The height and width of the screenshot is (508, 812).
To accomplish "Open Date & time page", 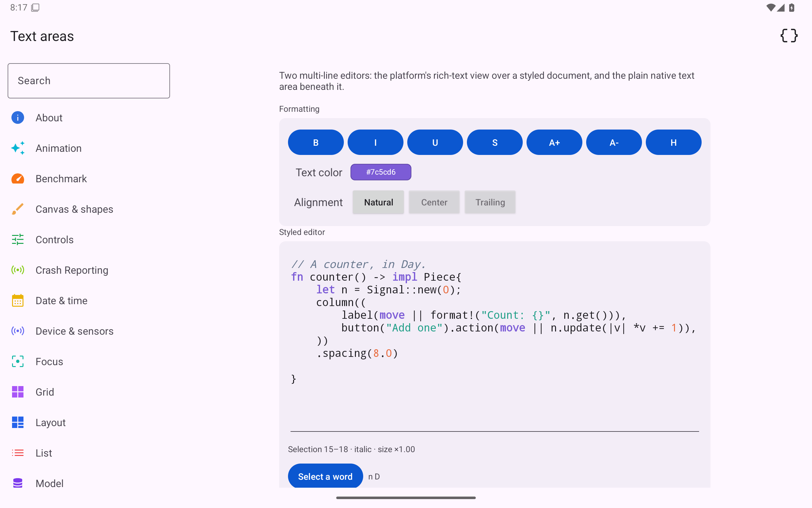I will (89, 300).
